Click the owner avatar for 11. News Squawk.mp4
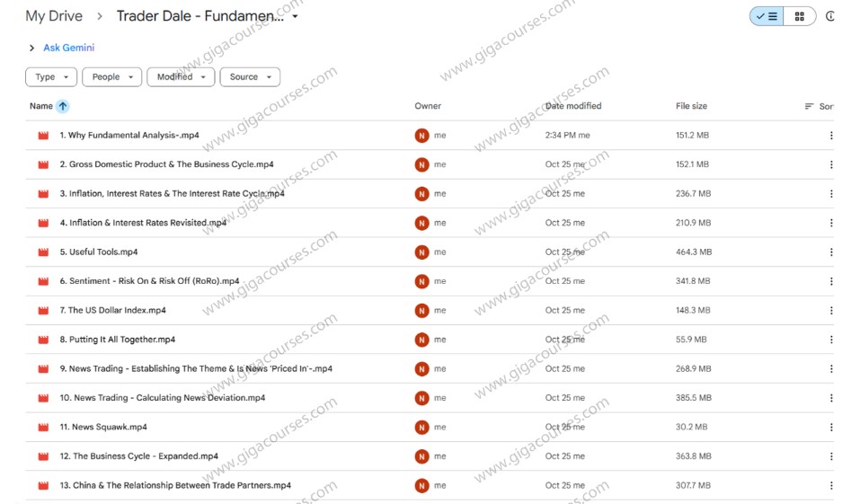This screenshot has width=860, height=504. coord(421,428)
